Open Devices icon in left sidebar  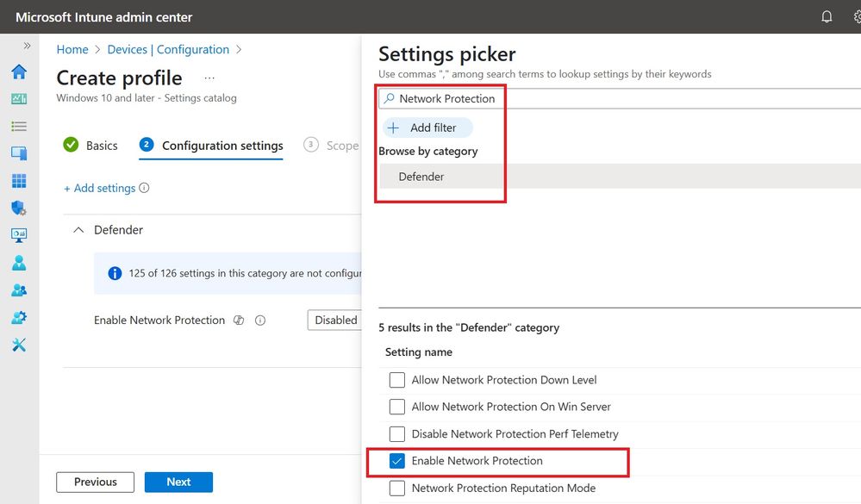point(19,153)
